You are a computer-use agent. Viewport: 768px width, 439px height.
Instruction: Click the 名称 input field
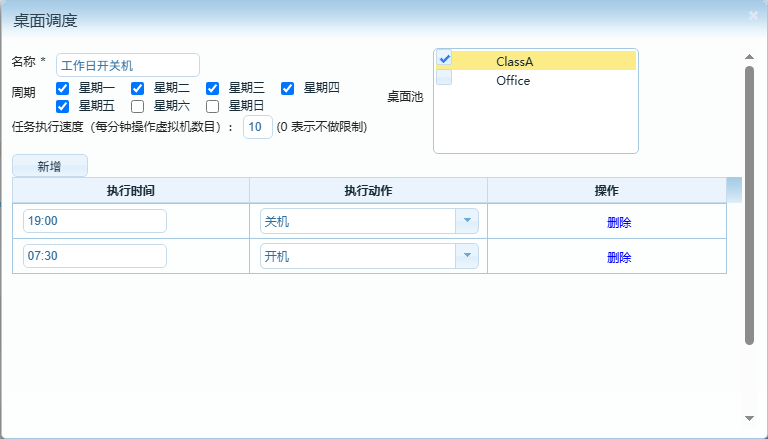[128, 65]
